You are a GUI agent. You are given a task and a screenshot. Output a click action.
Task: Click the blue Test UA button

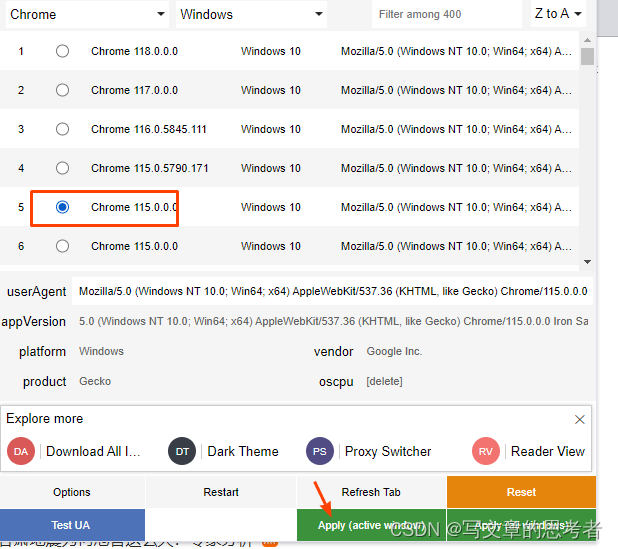click(72, 525)
